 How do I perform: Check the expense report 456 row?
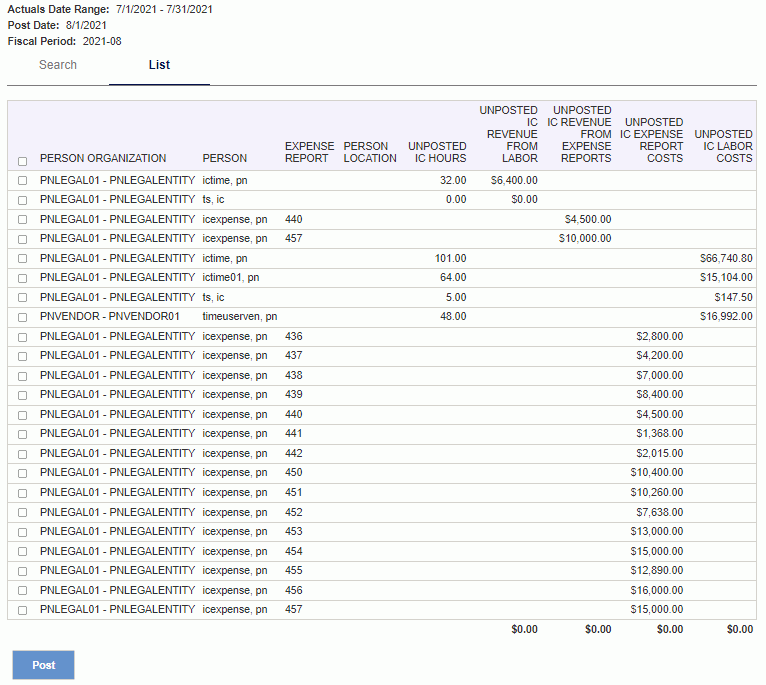(x=22, y=591)
